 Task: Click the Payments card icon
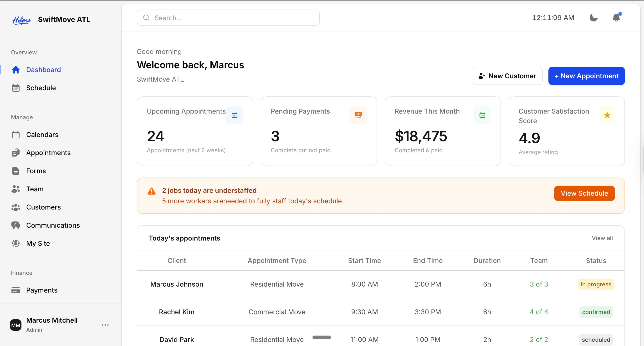(16, 290)
